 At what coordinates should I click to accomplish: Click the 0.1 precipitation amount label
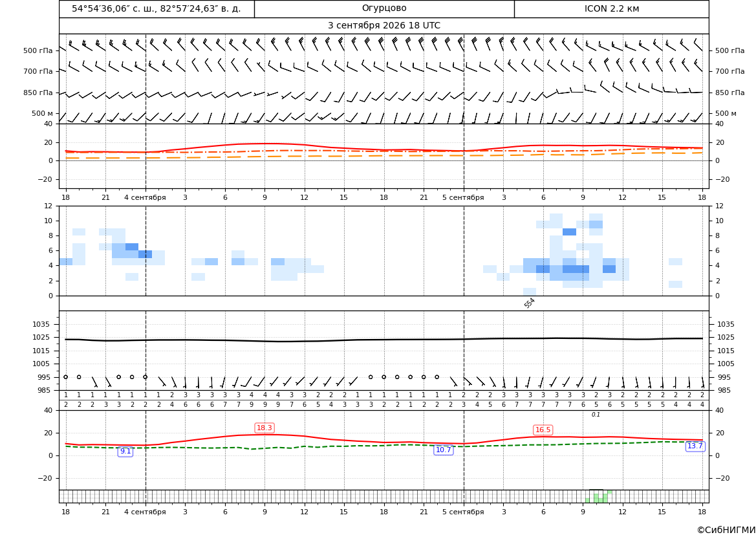pos(596,415)
